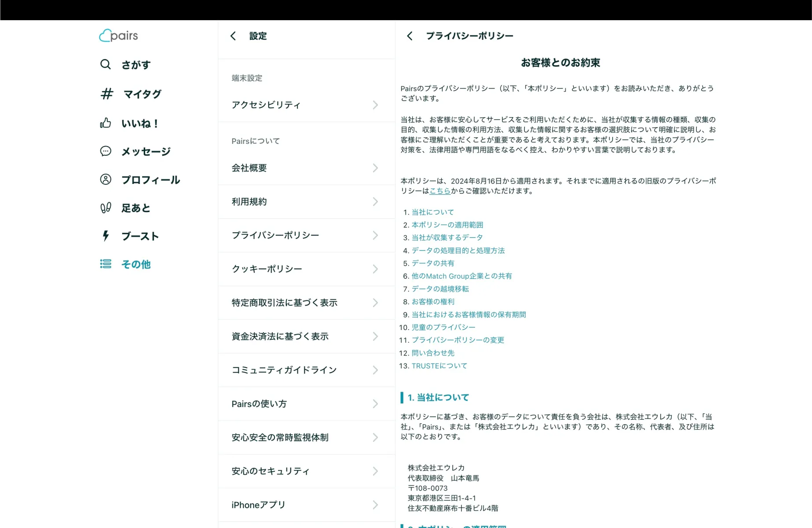This screenshot has height=528, width=812.
Task: Click the footprints icon beside 足あと
Action: point(106,208)
